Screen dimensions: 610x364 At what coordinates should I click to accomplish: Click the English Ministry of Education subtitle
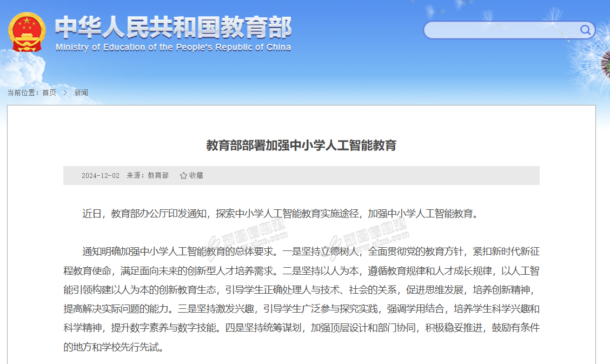tap(173, 48)
